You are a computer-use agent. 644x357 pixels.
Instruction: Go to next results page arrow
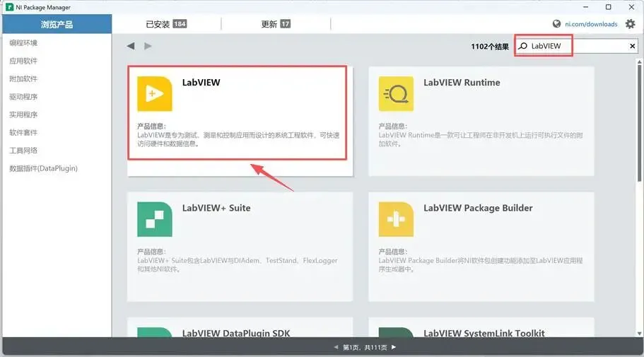(394, 347)
